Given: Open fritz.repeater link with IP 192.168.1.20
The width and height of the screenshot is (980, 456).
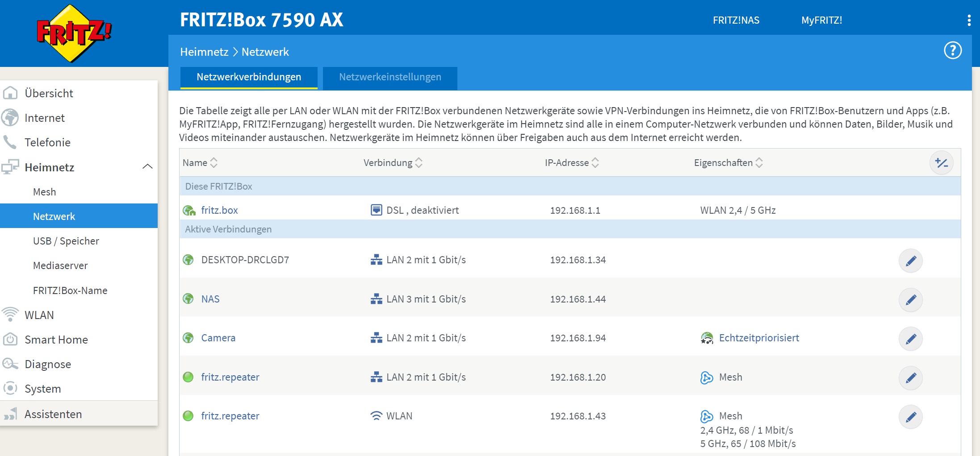Looking at the screenshot, I should coord(230,377).
